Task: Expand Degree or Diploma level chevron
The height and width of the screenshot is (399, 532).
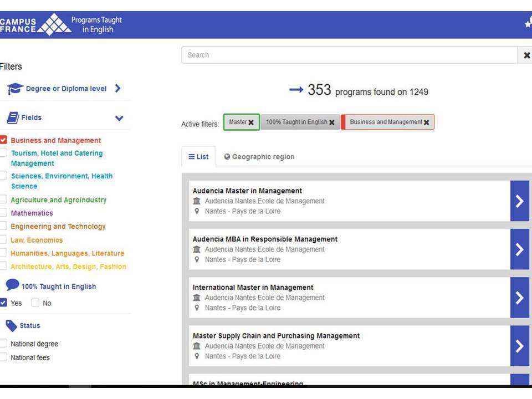Action: tap(117, 88)
